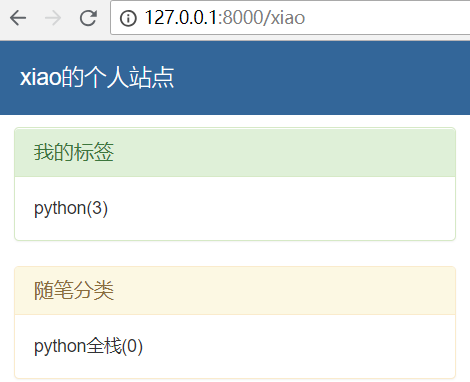The width and height of the screenshot is (470, 382).
Task: Reload the page using the refresh icon
Action: coord(88,18)
